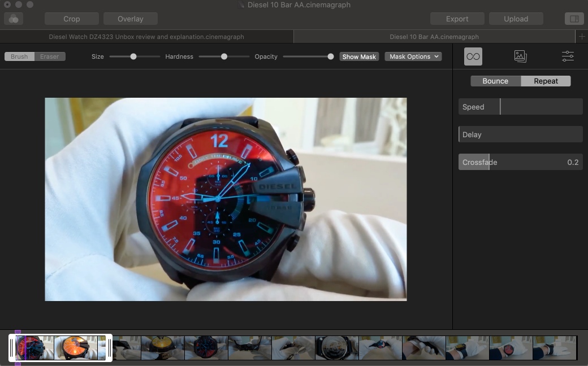Add a new tab with plus icon
Screen dimensions: 588x366
click(x=582, y=37)
